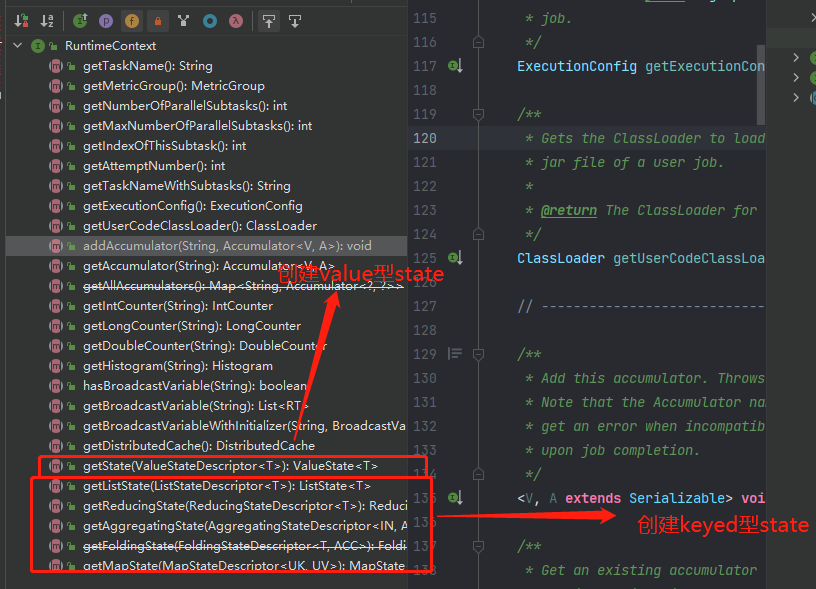Select getUserCodeClassLoader(): ClassLoader row

pyautogui.click(x=207, y=226)
